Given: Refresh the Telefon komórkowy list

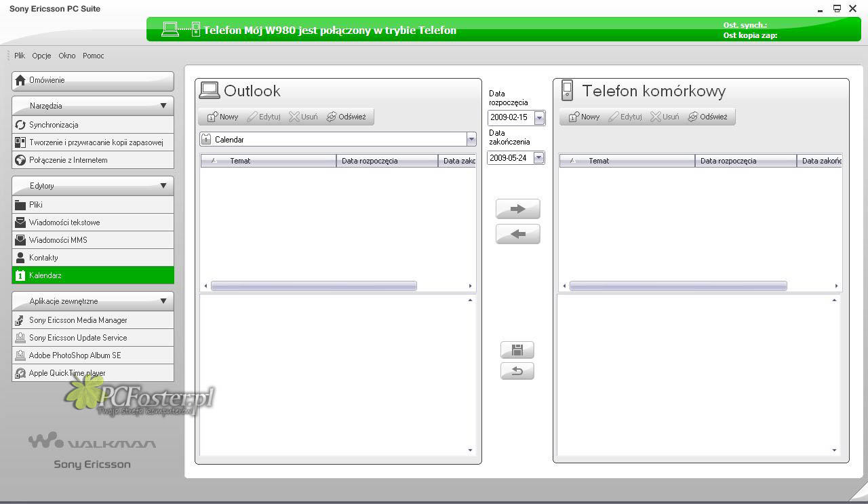Looking at the screenshot, I should (707, 117).
